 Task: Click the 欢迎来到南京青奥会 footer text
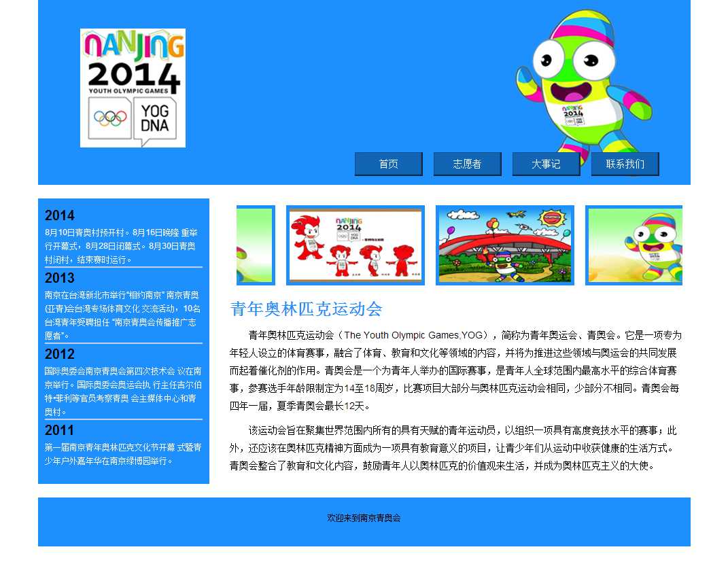[364, 518]
